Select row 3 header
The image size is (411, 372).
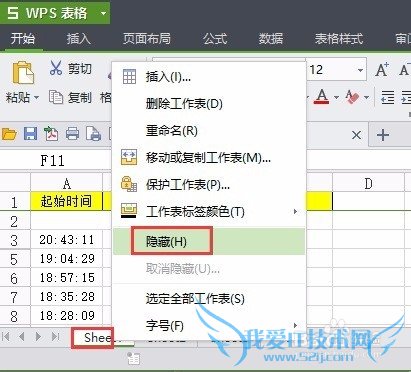[x=15, y=240]
